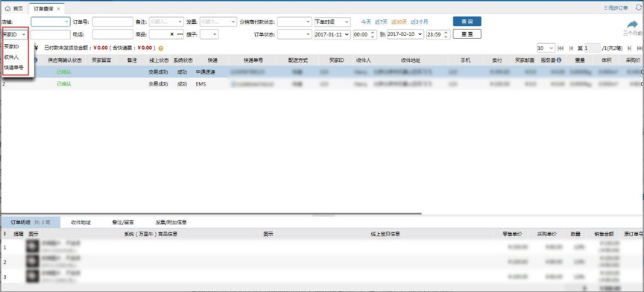
Task: Open product picker via ellipsis icon
Action: 180,34
